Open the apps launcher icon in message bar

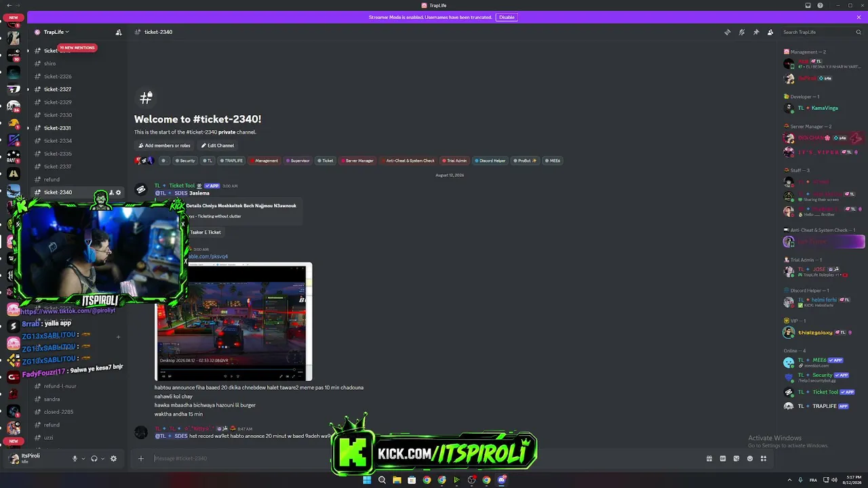click(x=764, y=459)
